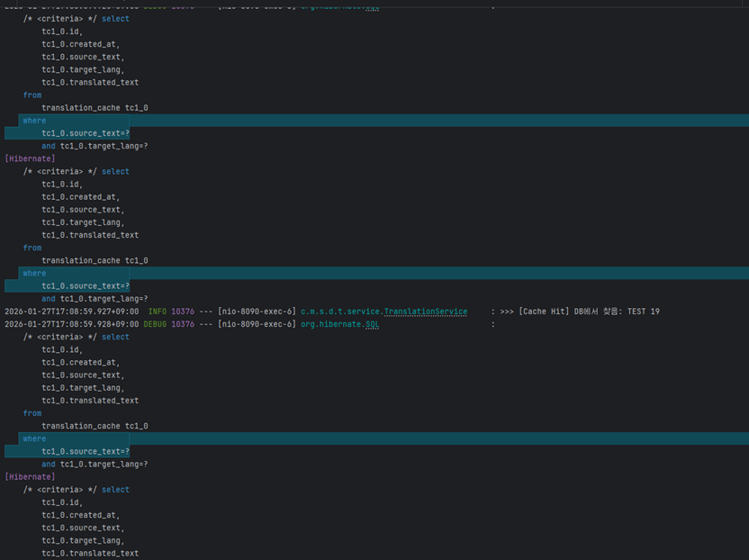Click the 'select' keyword right below the DEBUG line
Viewport: 749px width, 560px height.
click(115, 337)
